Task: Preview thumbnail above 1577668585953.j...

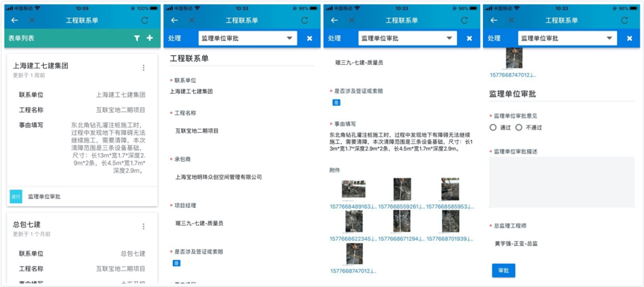Action: 450,189
